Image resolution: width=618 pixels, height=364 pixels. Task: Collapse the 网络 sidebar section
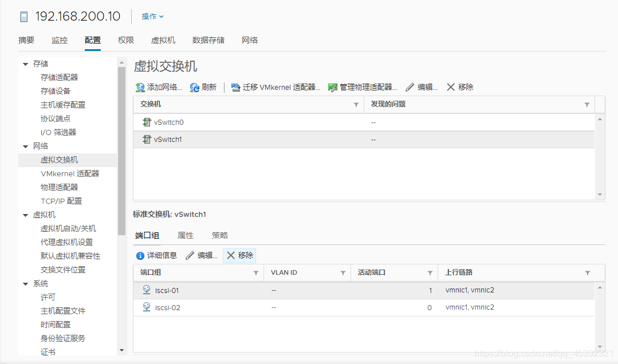pos(26,147)
